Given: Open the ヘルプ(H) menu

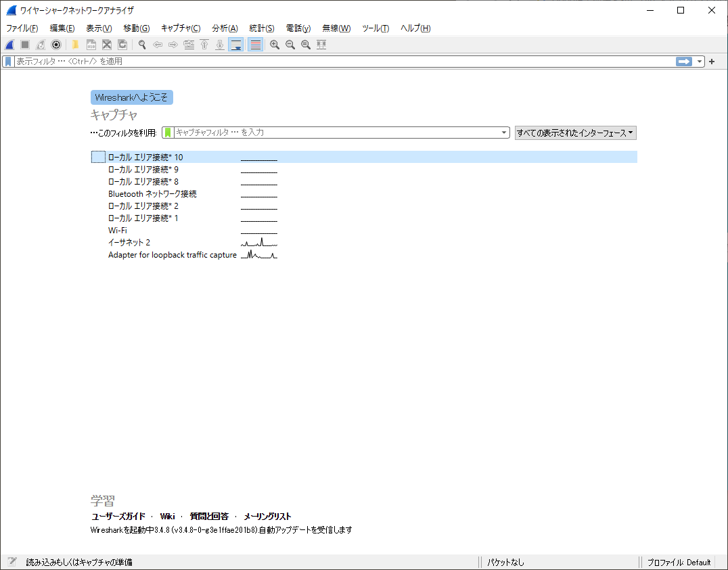Looking at the screenshot, I should coord(415,28).
